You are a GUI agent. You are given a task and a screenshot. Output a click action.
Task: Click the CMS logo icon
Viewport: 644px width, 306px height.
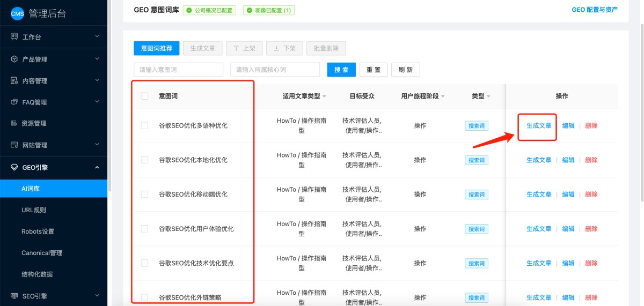click(17, 14)
